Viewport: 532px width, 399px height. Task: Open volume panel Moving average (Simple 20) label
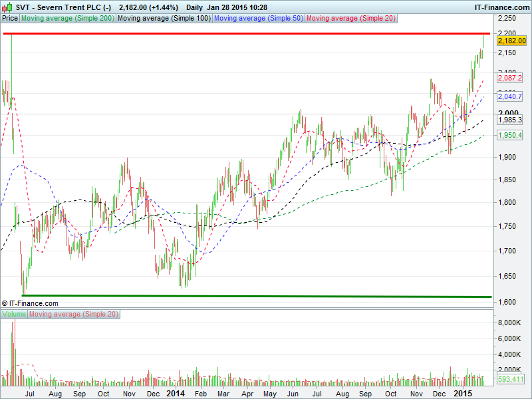coord(74,313)
